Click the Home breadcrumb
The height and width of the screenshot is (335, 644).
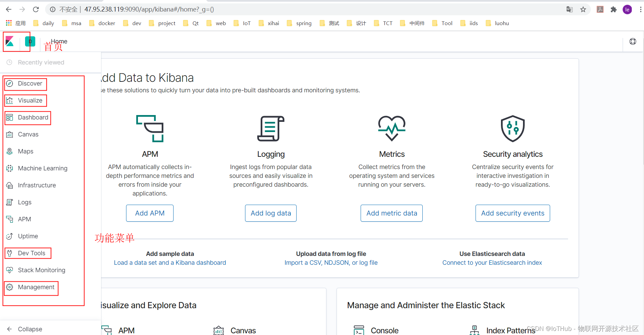point(59,41)
